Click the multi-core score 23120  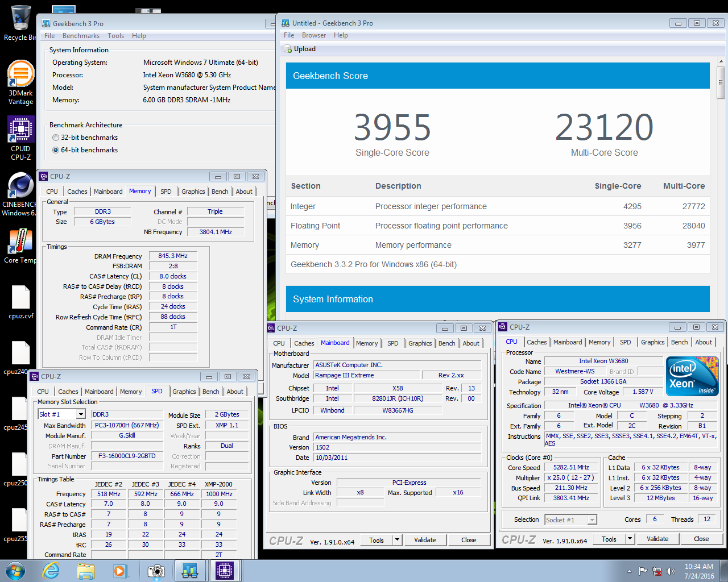(605, 127)
